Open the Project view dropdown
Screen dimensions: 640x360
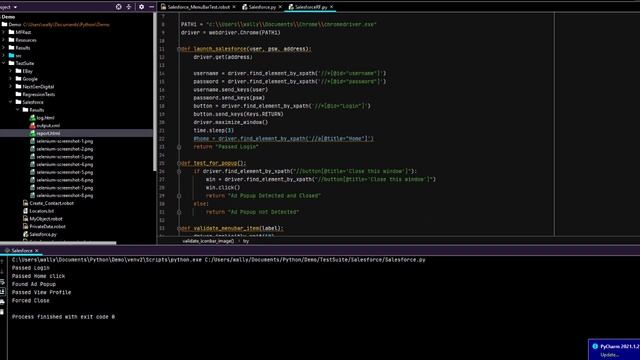(16, 7)
